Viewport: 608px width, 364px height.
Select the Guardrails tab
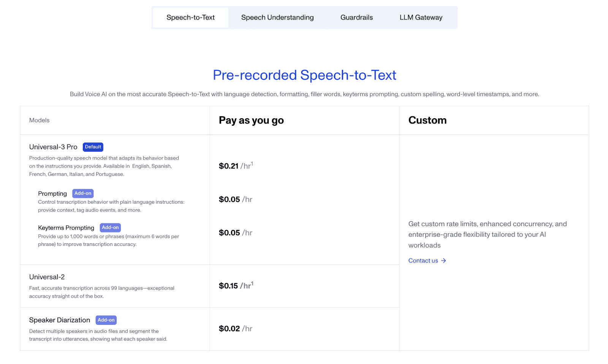coord(356,17)
